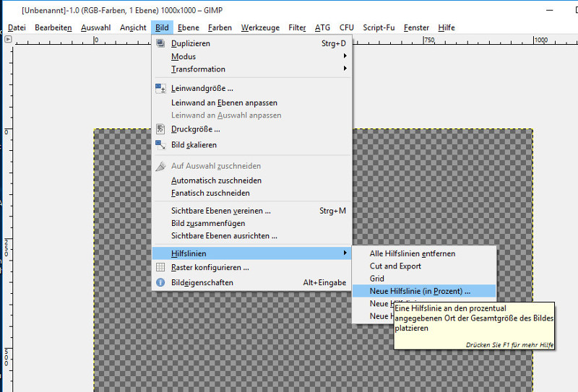
Task: Choose Sichtbare Ebenen ausrichten
Action: [x=251, y=236]
